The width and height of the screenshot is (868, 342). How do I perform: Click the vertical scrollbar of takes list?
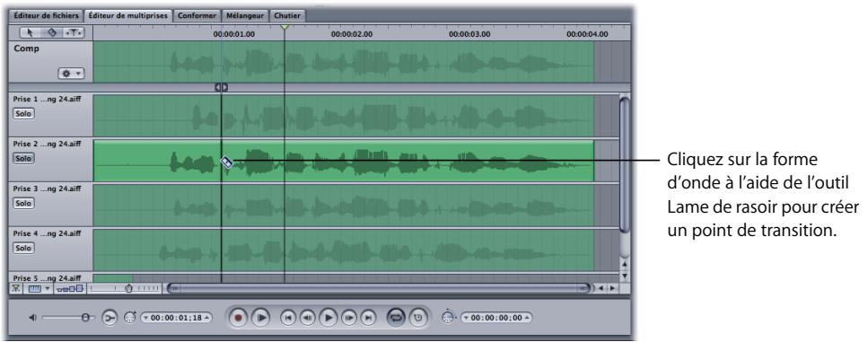[x=625, y=164]
